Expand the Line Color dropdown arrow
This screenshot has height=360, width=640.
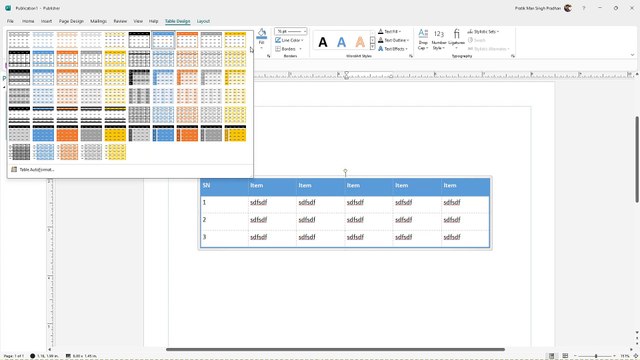click(x=302, y=40)
